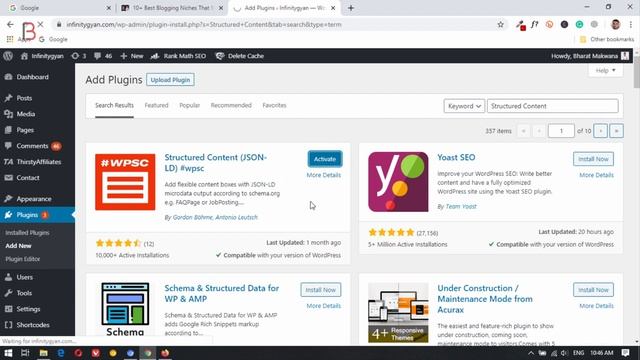Viewport: 640px width, 360px height.
Task: Switch to Popular plugins tab
Action: click(x=189, y=105)
